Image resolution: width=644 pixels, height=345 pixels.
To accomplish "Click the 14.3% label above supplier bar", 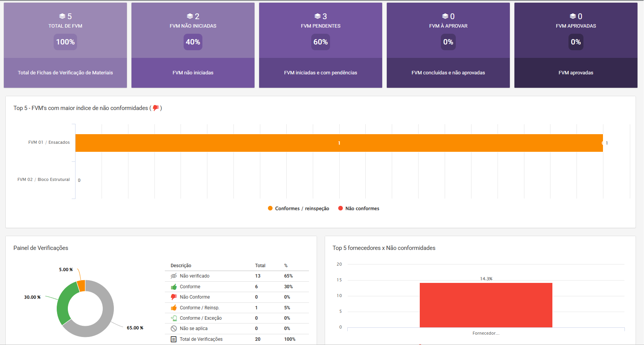I will (486, 279).
